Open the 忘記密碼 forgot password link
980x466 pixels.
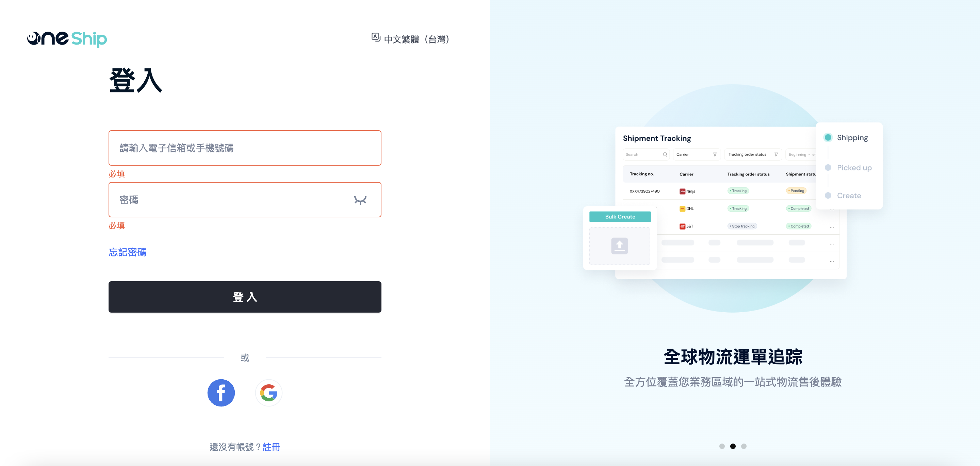point(128,252)
